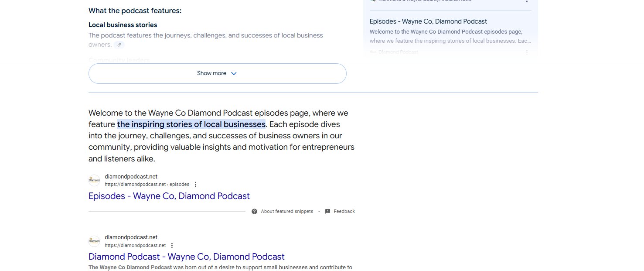Click the Diamond Podcast site favicon
This screenshot has height=271, width=644.
(x=94, y=180)
